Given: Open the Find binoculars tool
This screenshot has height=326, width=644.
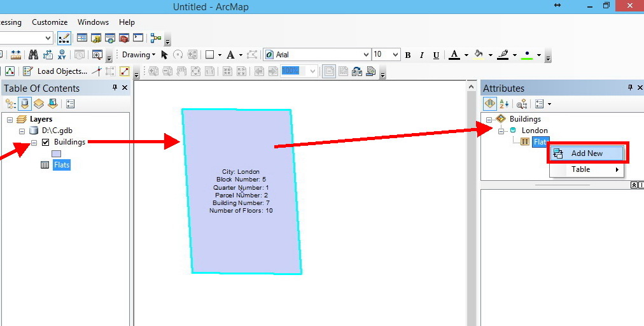Looking at the screenshot, I should coord(33,55).
